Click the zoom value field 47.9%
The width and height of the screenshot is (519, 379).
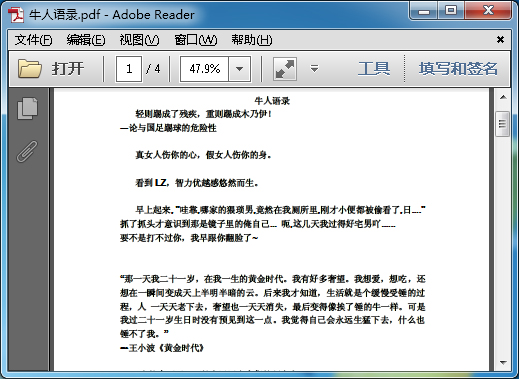(x=204, y=69)
